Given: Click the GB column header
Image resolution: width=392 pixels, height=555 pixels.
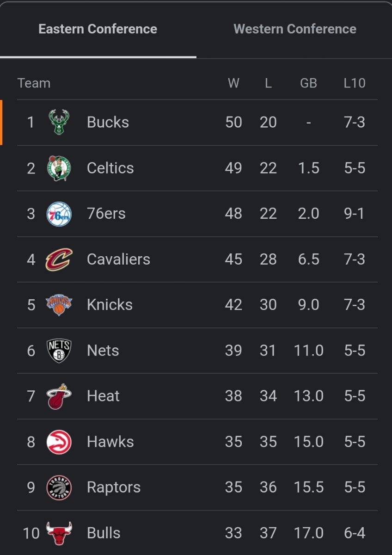Looking at the screenshot, I should [x=308, y=83].
